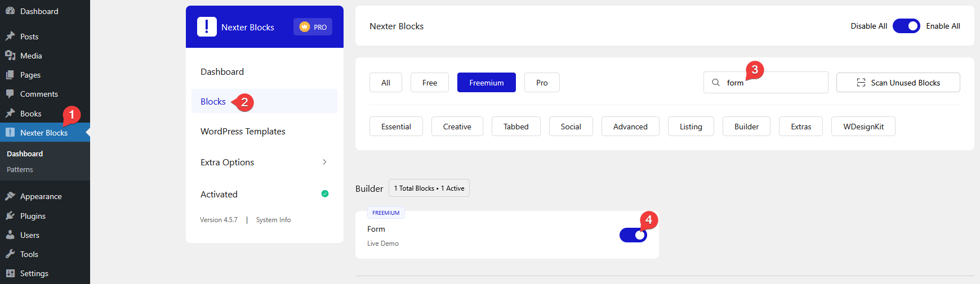The height and width of the screenshot is (284, 980).
Task: Turn off the Form block toggle
Action: tap(634, 235)
